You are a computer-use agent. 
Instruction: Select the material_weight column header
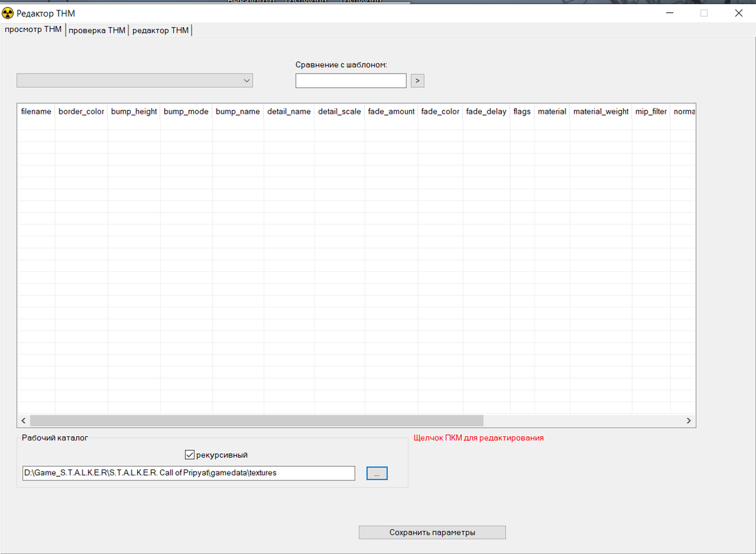pos(601,111)
